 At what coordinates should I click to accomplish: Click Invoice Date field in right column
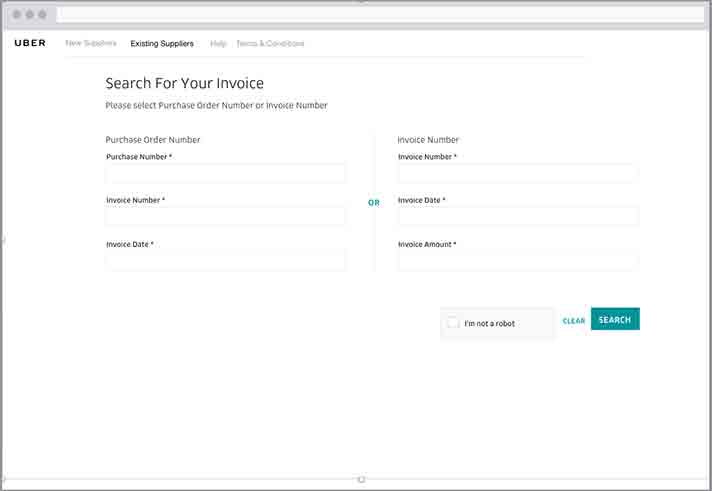518,217
